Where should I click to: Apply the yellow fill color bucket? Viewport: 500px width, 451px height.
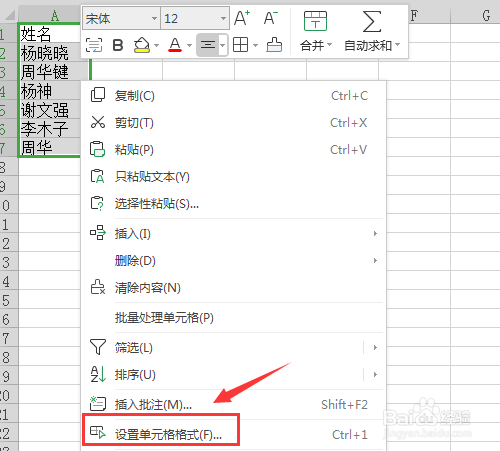point(141,45)
